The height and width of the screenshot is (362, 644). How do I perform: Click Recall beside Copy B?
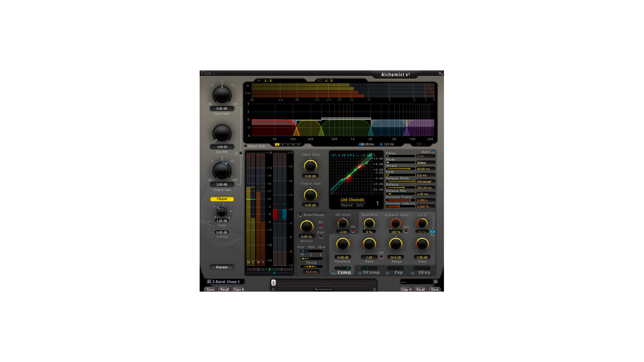224,289
